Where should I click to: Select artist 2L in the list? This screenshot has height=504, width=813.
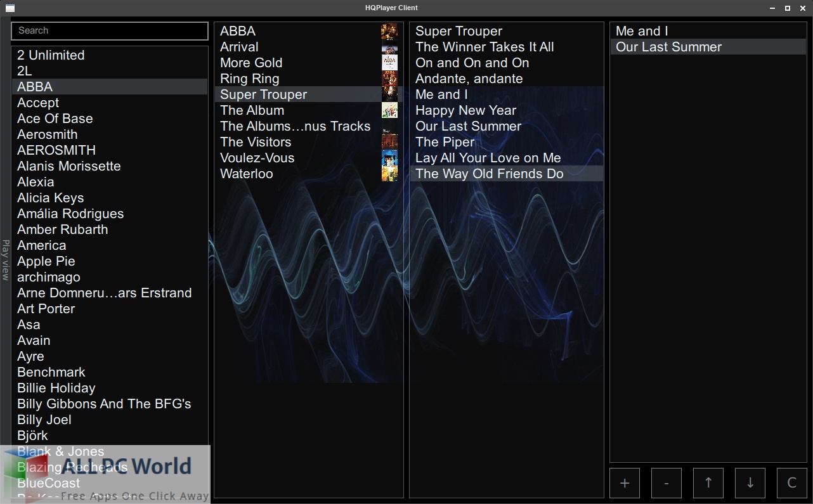pos(110,71)
